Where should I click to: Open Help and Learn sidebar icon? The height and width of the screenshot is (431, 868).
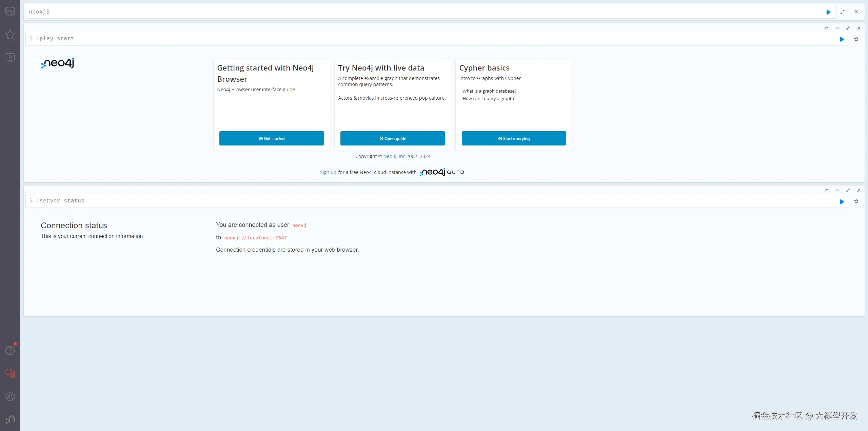(x=10, y=350)
